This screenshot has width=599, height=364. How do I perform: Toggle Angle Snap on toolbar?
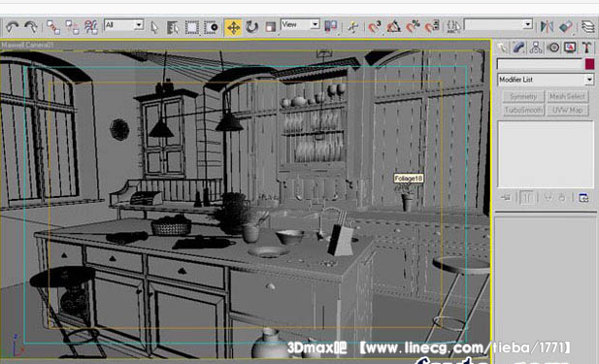point(394,27)
